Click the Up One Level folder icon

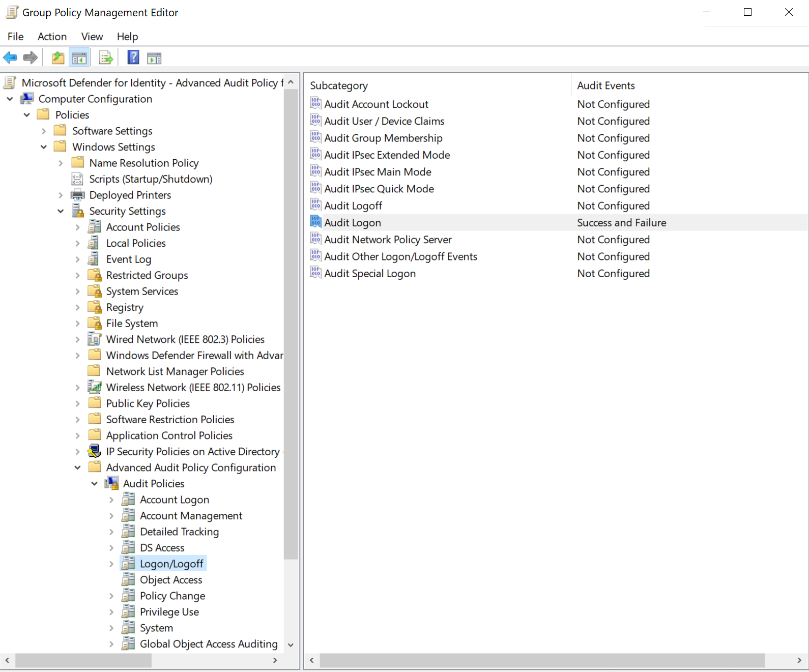coord(58,58)
